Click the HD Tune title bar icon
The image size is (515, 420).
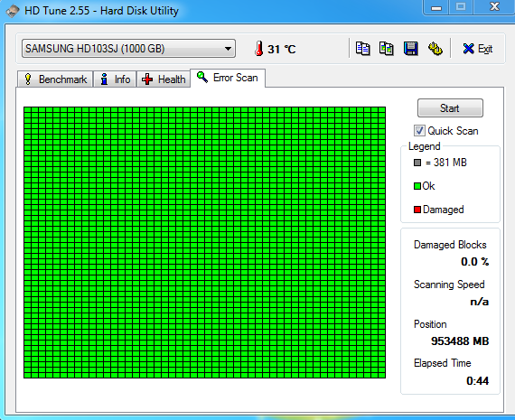(12, 11)
